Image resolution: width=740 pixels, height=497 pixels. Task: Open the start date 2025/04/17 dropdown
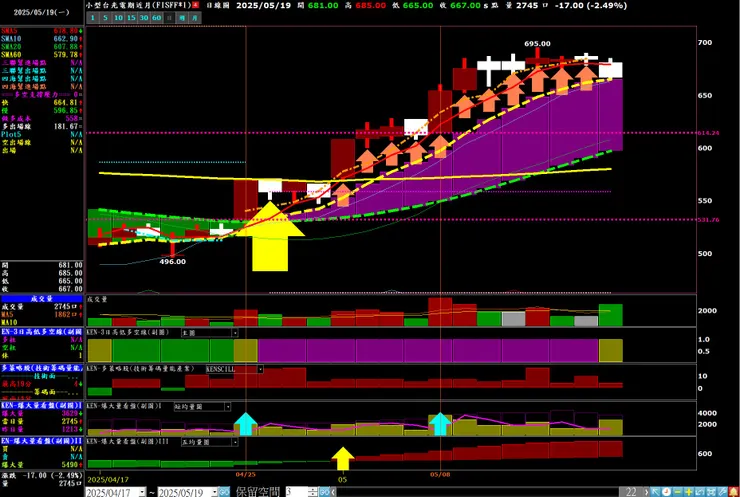(143, 492)
